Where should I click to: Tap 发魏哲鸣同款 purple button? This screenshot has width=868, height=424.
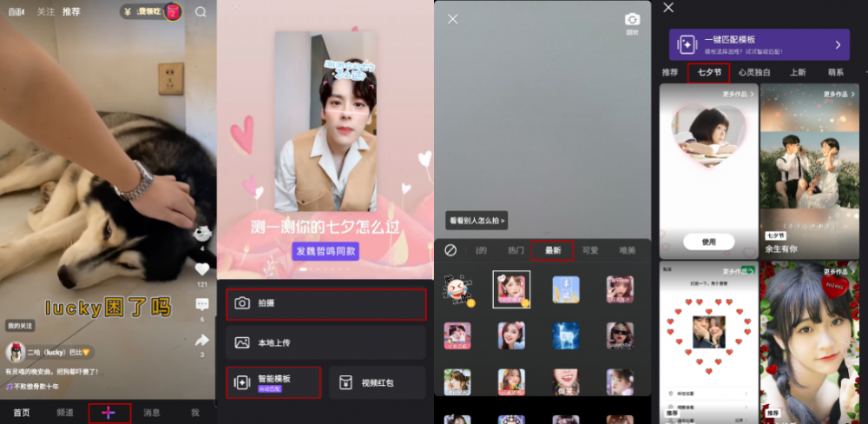coord(325,251)
